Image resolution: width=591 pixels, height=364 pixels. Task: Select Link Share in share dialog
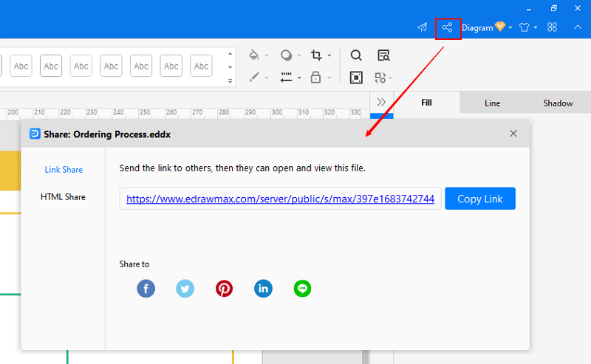click(64, 170)
